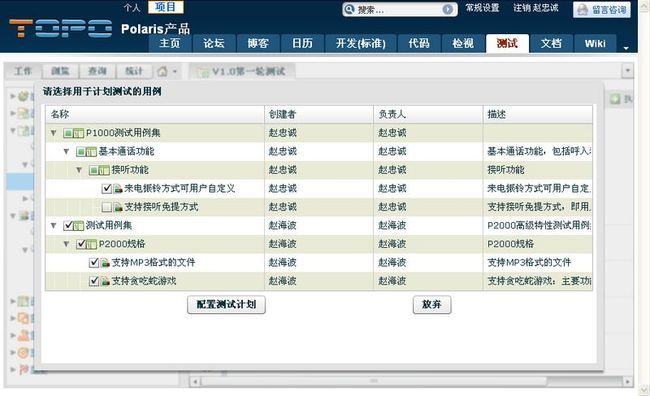The height and width of the screenshot is (396, 650).
Task: Collapse the P1000测试用例集 node
Action: (x=53, y=133)
